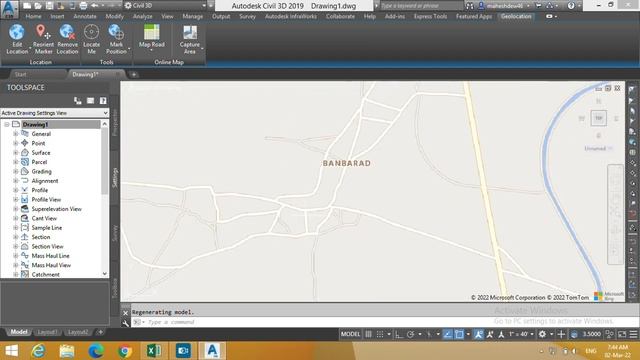This screenshot has height=360, width=640.
Task: Click the annotation monitor plus icon
Action: 561,334
